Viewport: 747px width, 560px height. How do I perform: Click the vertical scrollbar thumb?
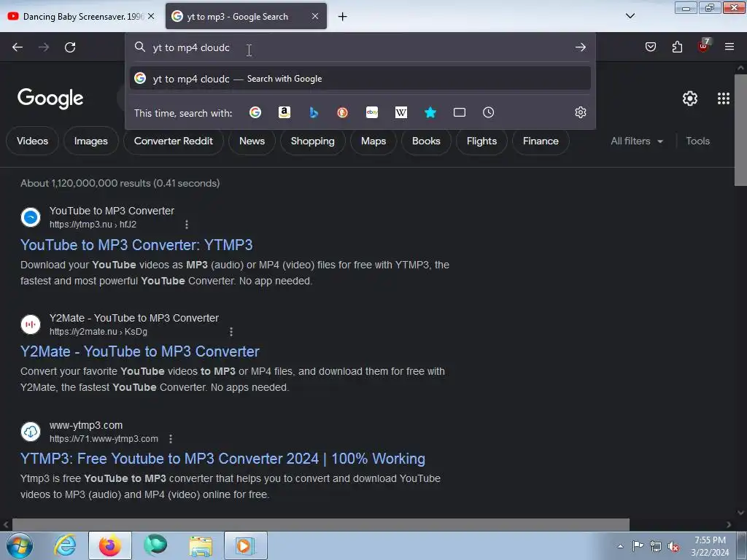coord(740,130)
